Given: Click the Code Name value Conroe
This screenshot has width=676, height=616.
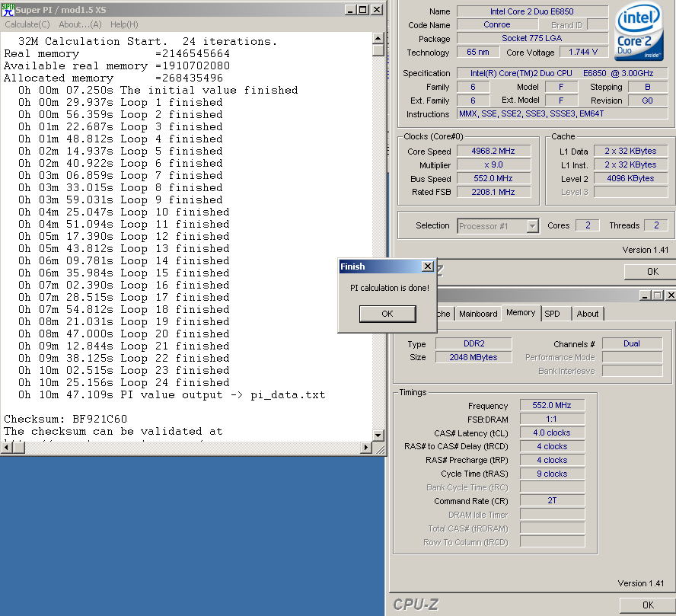Looking at the screenshot, I should (496, 25).
